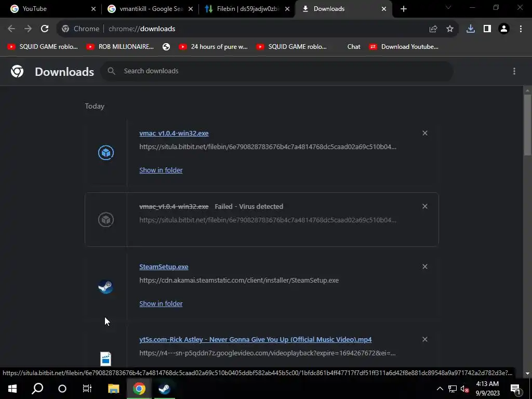Image resolution: width=532 pixels, height=399 pixels.
Task: Share this page icon in address bar
Action: click(x=433, y=29)
